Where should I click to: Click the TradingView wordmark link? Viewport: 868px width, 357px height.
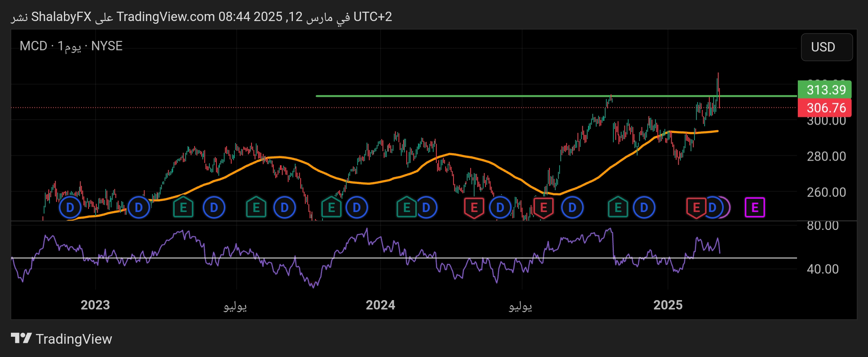click(x=74, y=339)
